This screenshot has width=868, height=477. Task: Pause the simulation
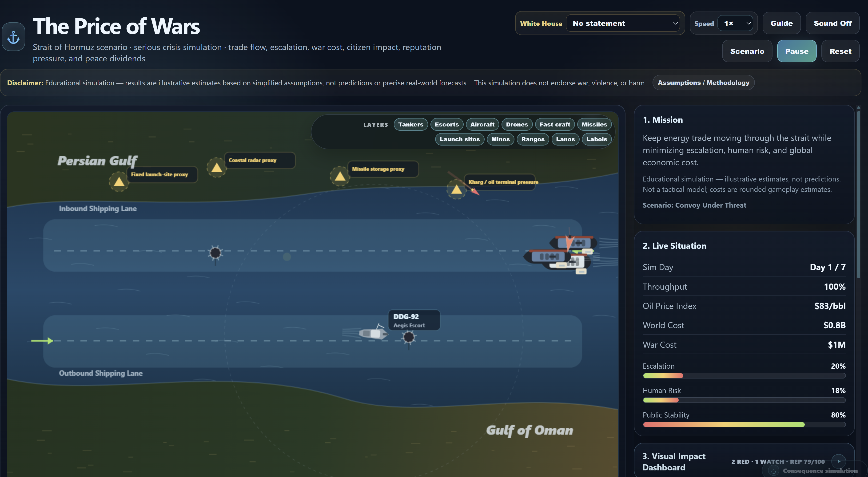click(796, 51)
